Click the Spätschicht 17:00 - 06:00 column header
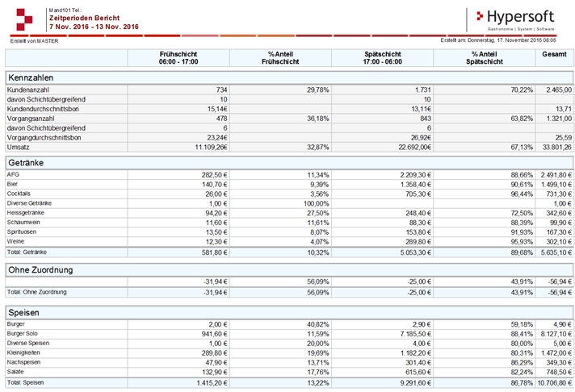Image resolution: width=575 pixels, height=392 pixels. click(x=383, y=58)
